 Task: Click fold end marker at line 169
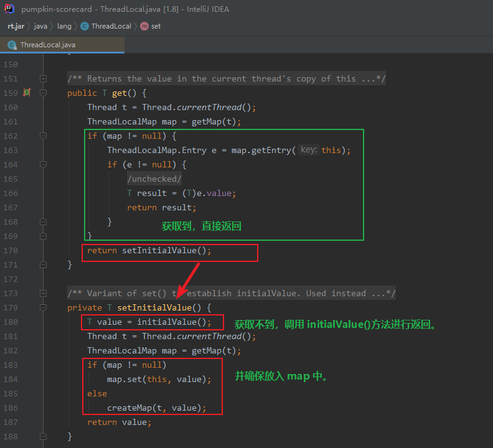(44, 236)
